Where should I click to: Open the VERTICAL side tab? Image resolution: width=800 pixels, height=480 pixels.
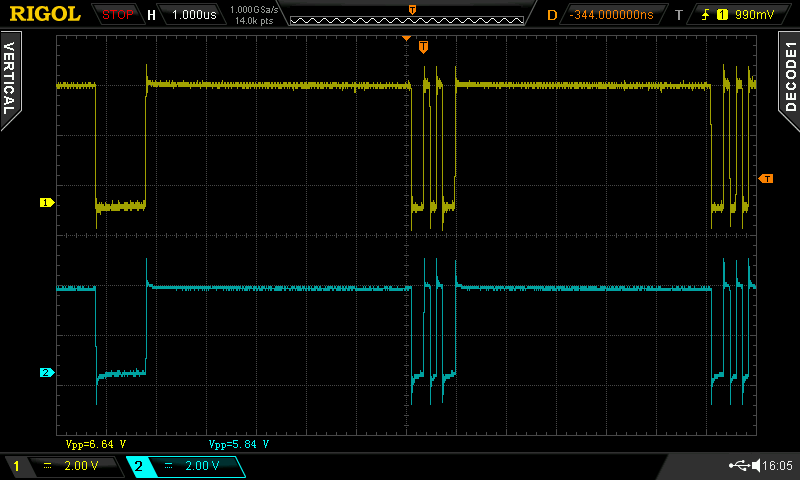click(10, 79)
